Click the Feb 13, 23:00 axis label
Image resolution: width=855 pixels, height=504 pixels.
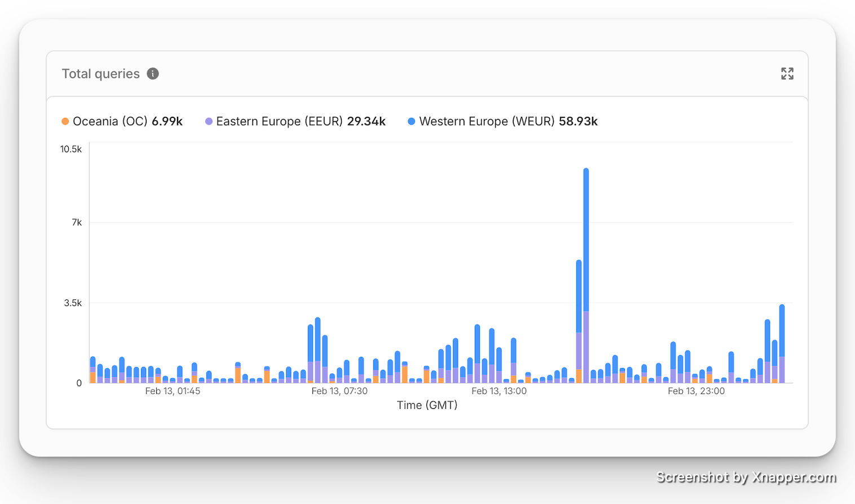coord(697,390)
